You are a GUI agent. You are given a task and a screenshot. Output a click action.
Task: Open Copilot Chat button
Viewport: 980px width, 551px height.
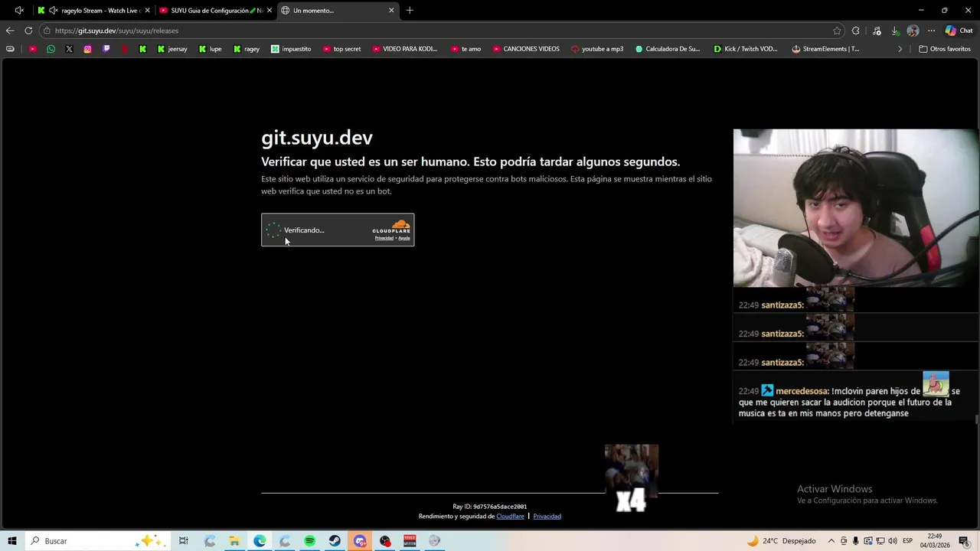point(959,31)
